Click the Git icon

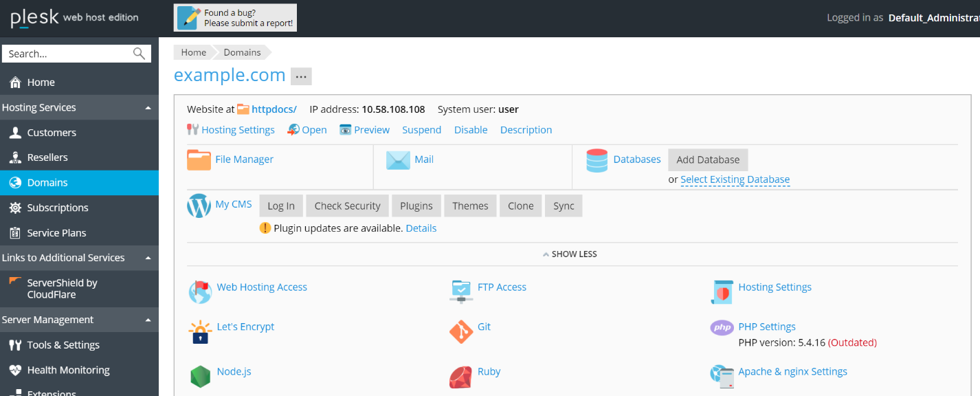(460, 332)
